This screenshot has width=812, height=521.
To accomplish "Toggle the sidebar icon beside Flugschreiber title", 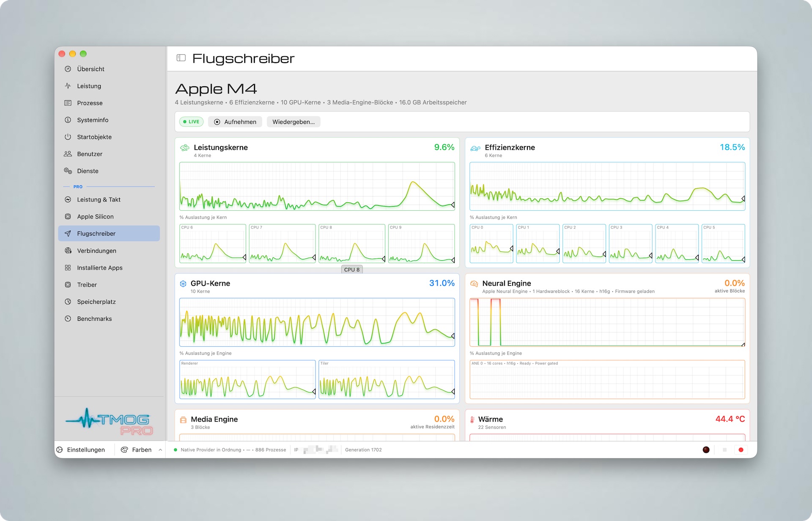I will point(181,58).
